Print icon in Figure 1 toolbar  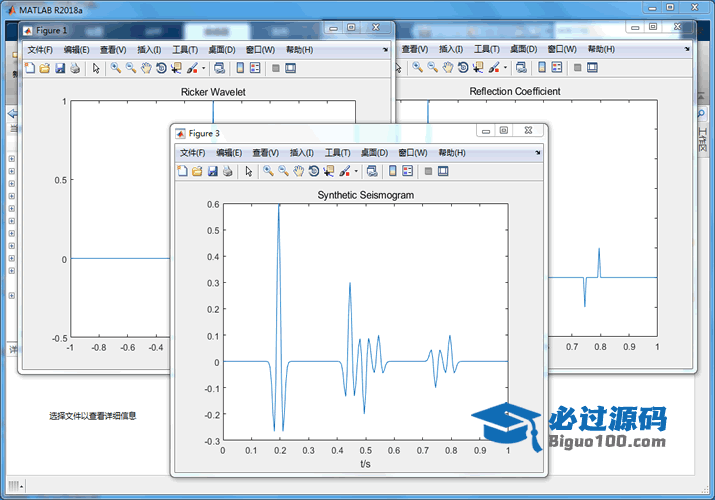click(75, 68)
